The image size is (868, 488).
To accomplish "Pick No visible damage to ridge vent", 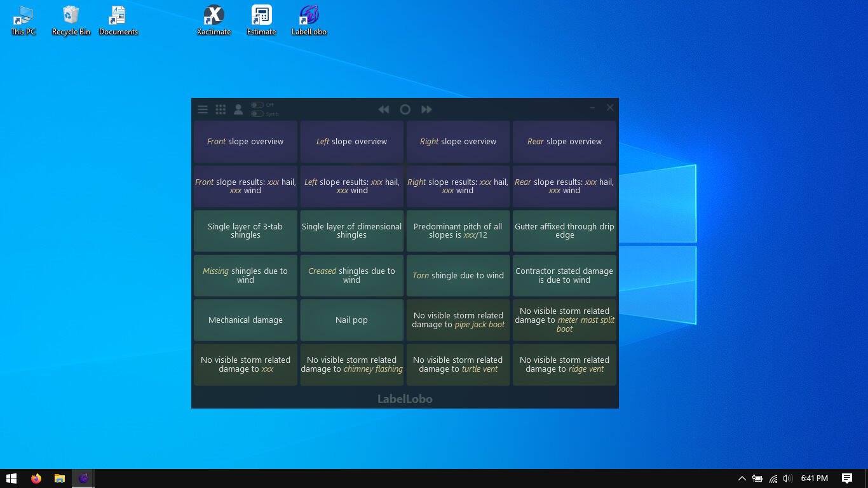I will tap(564, 364).
